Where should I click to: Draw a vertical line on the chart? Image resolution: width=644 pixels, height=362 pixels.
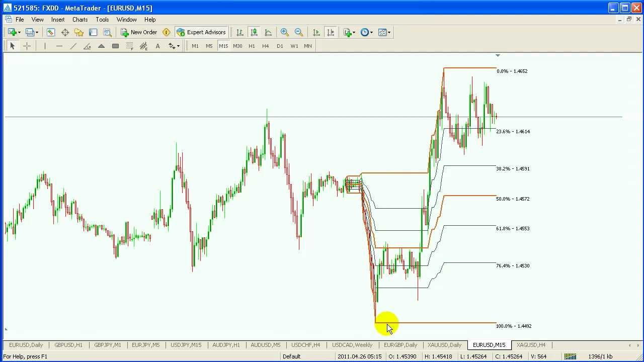point(45,46)
